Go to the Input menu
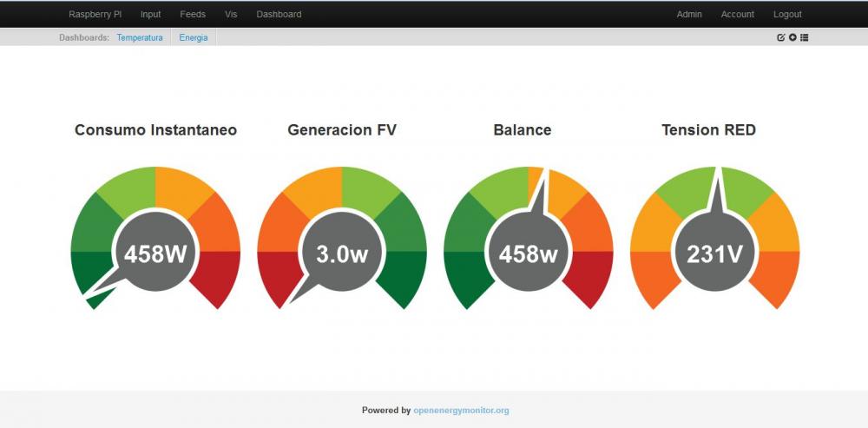The height and width of the screenshot is (428, 868). 150,15
